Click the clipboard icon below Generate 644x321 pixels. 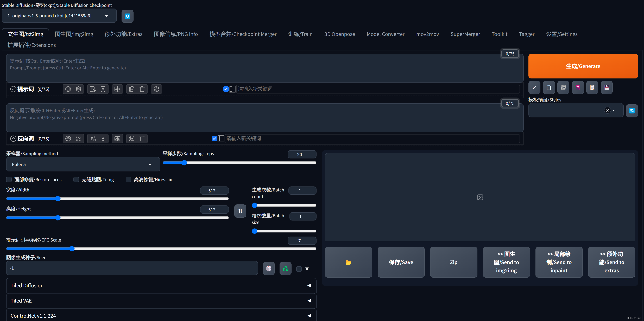click(592, 88)
